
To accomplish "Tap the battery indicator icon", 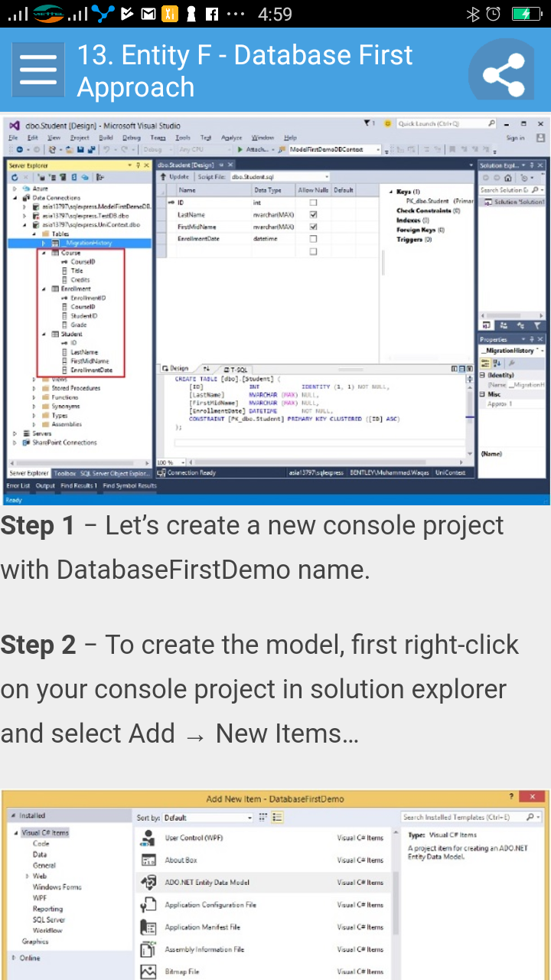I will pyautogui.click(x=527, y=14).
